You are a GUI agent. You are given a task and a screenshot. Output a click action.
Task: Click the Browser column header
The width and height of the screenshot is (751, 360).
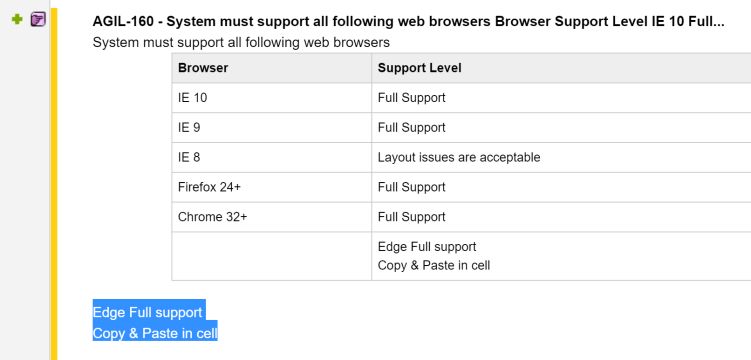272,68
